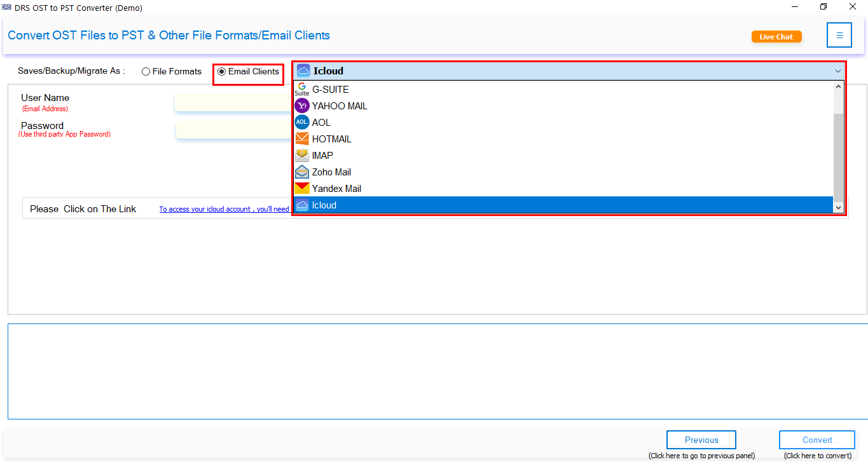Open the icloud account access link
This screenshot has height=462, width=868.
point(224,209)
